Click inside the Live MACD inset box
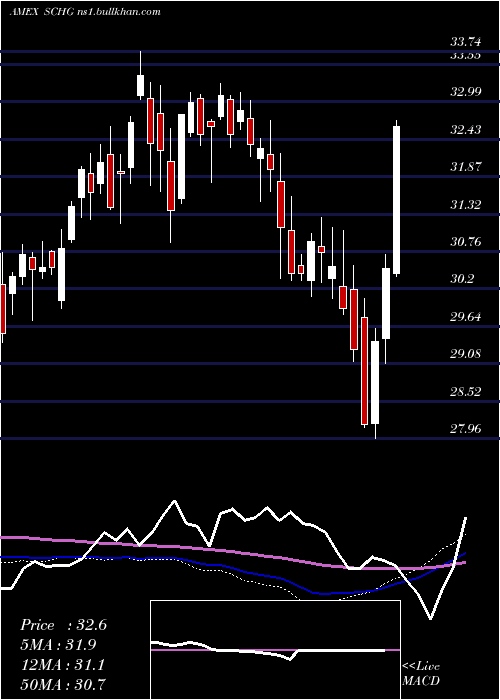The height and width of the screenshot is (700, 500). tap(275, 650)
